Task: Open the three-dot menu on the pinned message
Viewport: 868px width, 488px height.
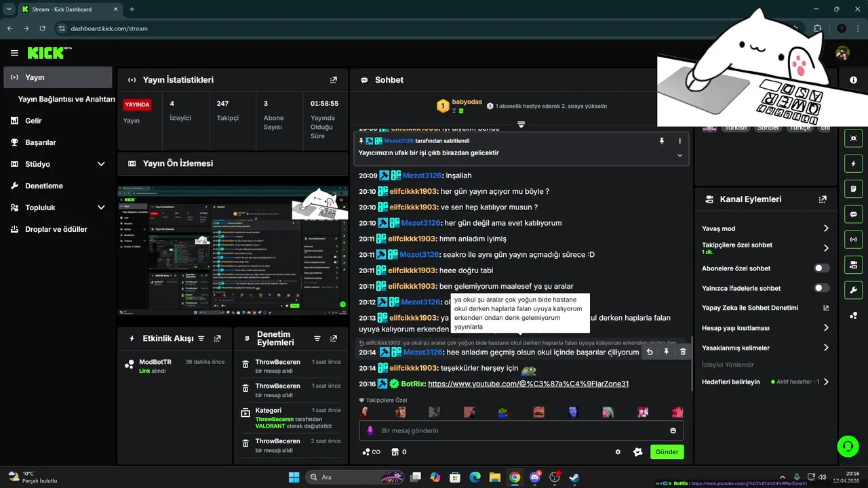Action: (x=679, y=141)
